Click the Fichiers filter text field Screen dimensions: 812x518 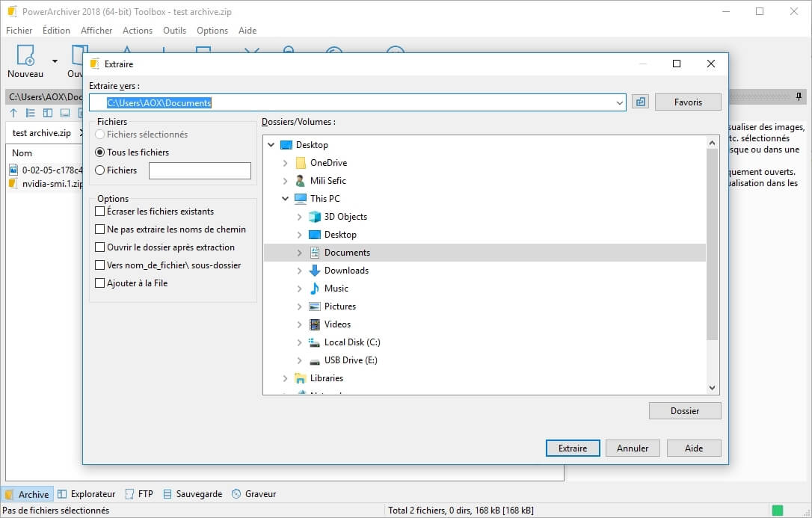[x=200, y=170]
